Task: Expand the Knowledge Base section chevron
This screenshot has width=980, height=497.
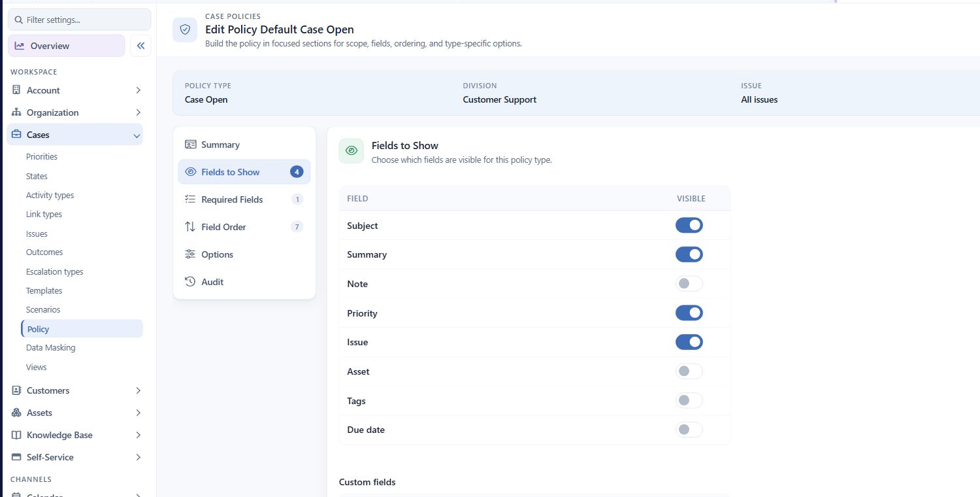Action: pyautogui.click(x=138, y=435)
